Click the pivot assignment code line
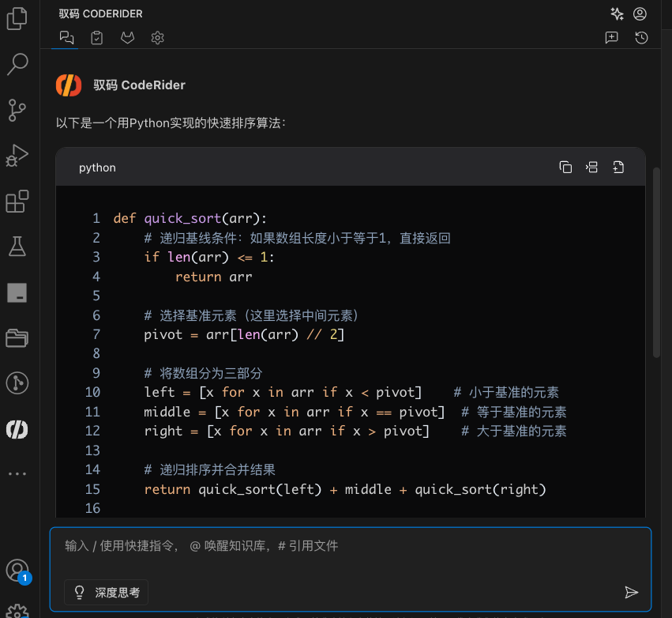This screenshot has height=618, width=672. tap(244, 334)
